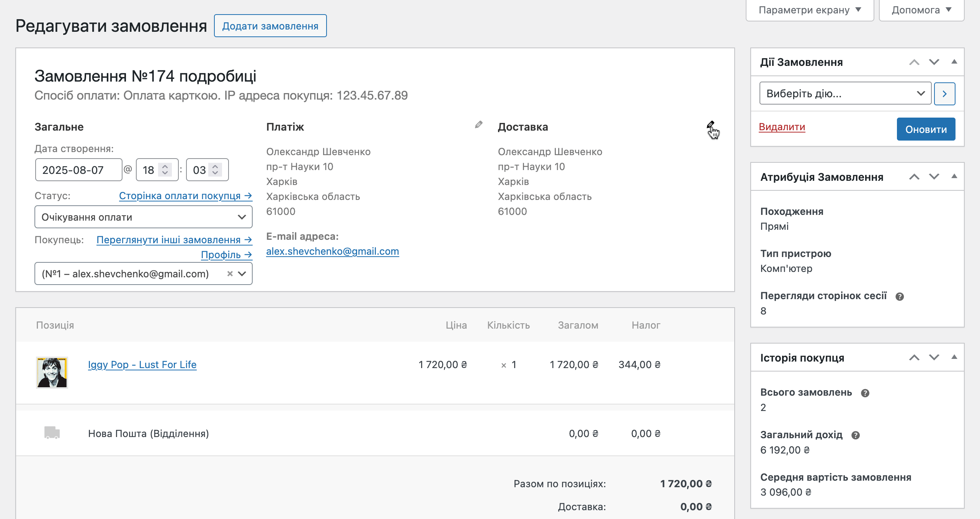
Task: Expand the Допомога help tab
Action: [x=921, y=10]
